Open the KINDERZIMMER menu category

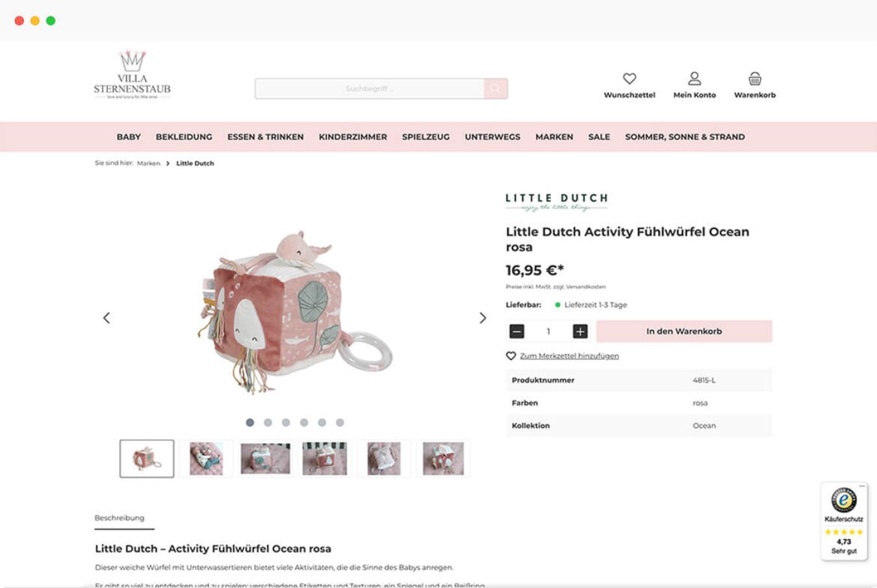353,137
